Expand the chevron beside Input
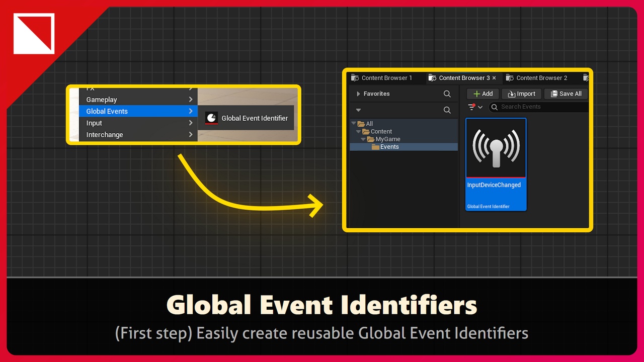Viewport: 644px width, 362px height. (191, 123)
